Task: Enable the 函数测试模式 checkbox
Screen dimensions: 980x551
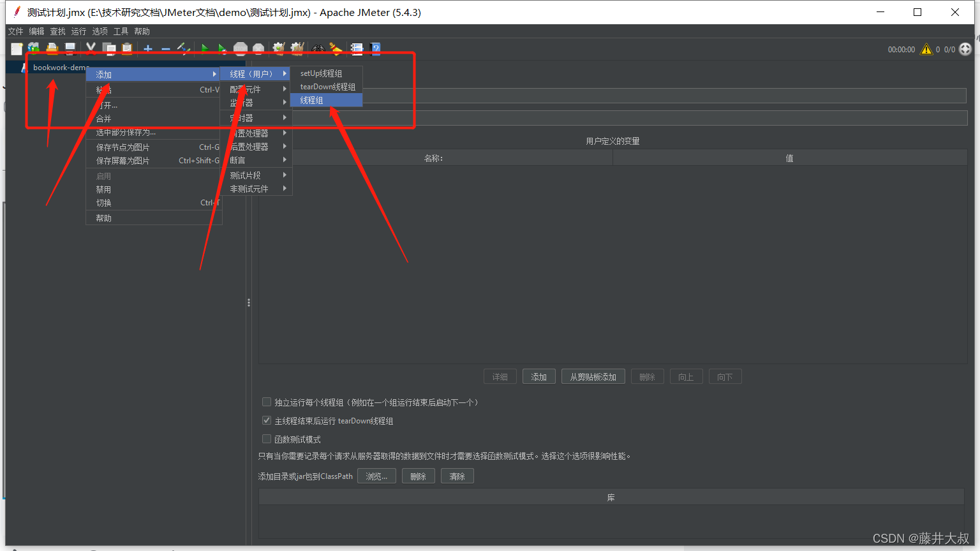Action: tap(267, 439)
